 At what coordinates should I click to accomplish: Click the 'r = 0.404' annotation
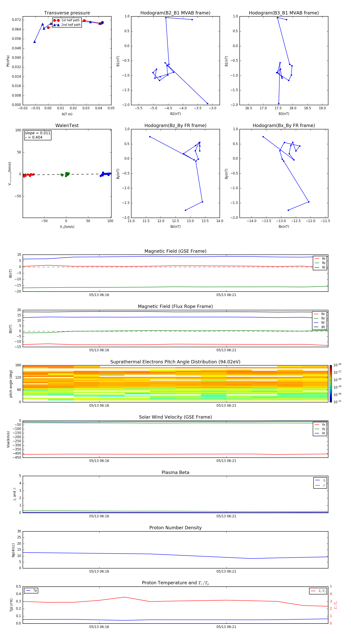(x=34, y=137)
